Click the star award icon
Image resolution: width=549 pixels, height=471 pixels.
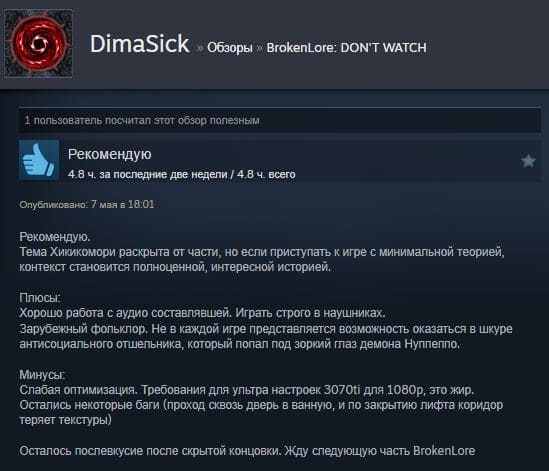click(528, 161)
